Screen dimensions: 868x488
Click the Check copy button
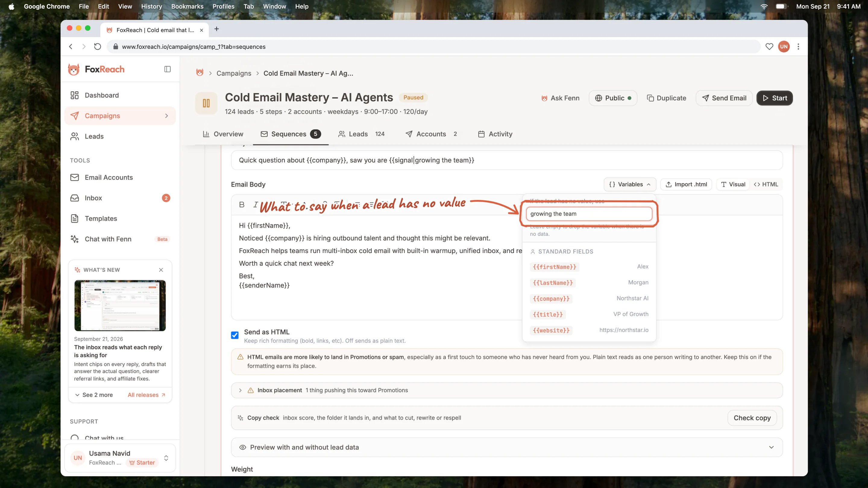click(x=752, y=418)
